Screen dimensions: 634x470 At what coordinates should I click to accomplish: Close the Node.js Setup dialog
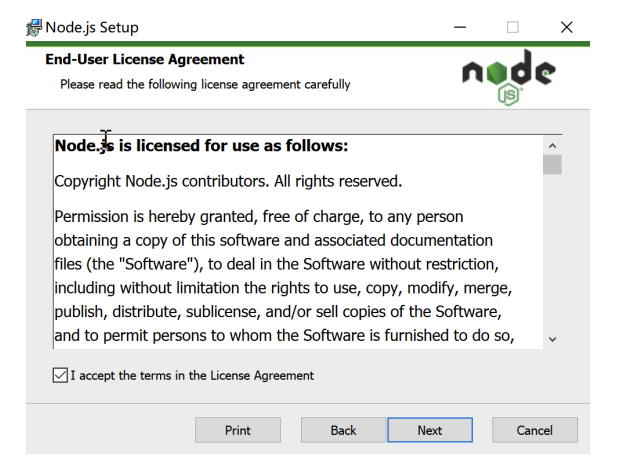566,28
